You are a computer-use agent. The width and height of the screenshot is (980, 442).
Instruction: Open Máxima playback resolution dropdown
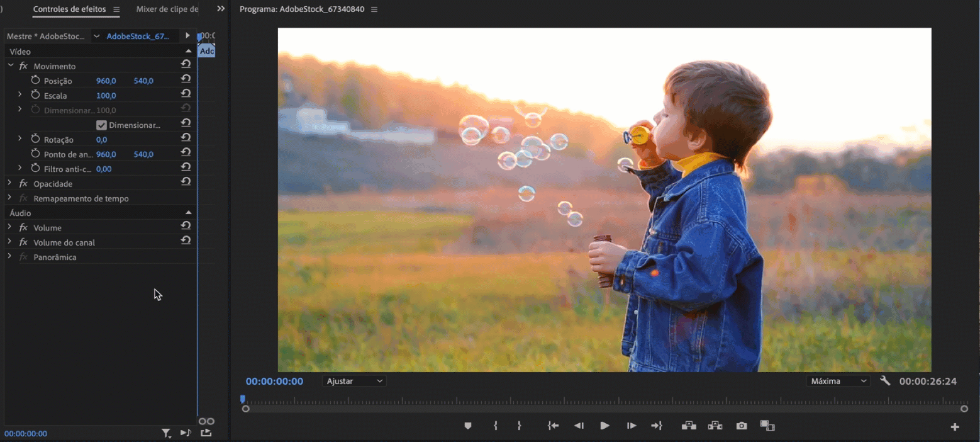(838, 381)
